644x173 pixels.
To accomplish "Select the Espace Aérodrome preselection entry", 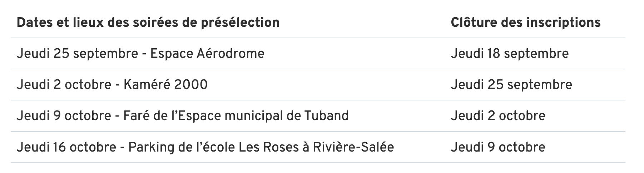I will point(140,54).
